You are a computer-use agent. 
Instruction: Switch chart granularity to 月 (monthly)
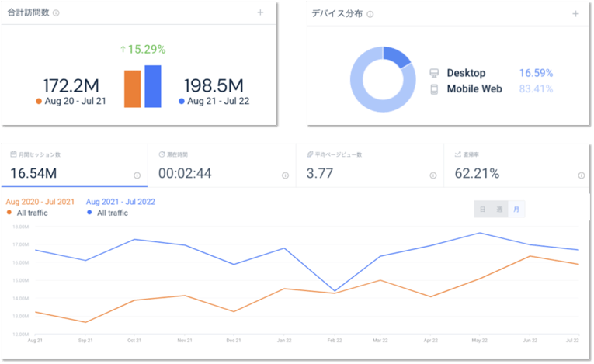(x=516, y=209)
